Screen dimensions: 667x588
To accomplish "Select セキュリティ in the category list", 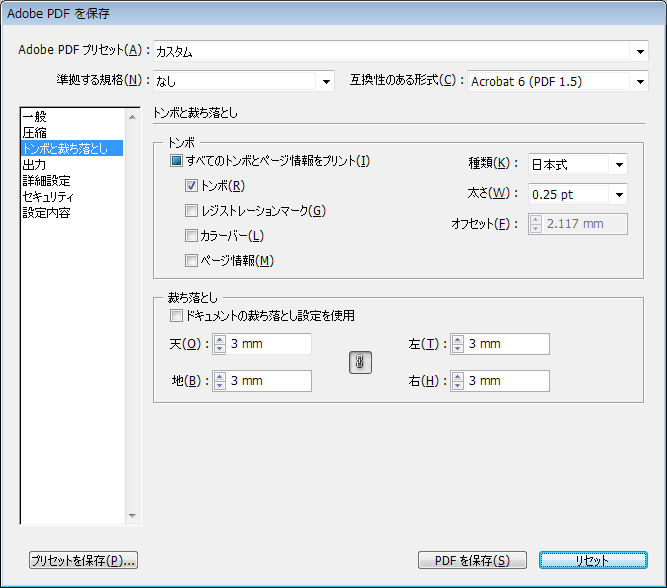I will (x=72, y=197).
